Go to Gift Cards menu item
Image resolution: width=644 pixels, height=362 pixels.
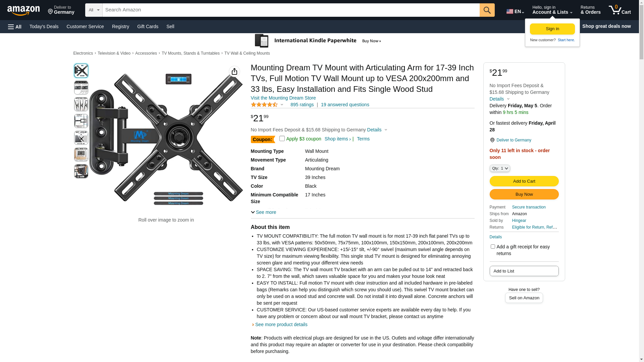pos(148,26)
